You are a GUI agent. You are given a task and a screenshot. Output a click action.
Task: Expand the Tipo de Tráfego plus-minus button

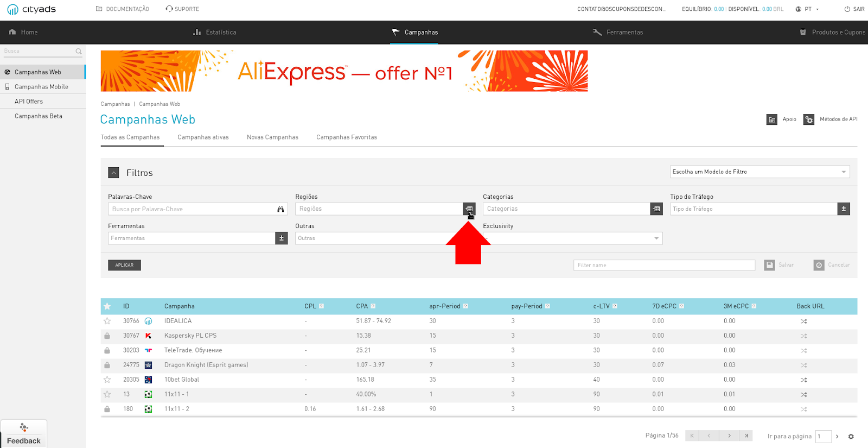pyautogui.click(x=844, y=209)
